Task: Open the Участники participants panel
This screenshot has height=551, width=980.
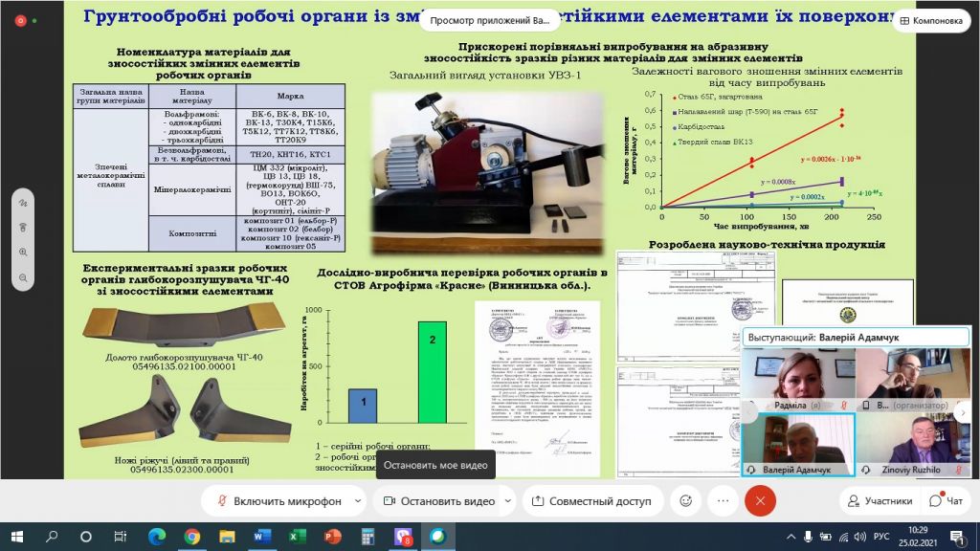Action: click(x=880, y=501)
